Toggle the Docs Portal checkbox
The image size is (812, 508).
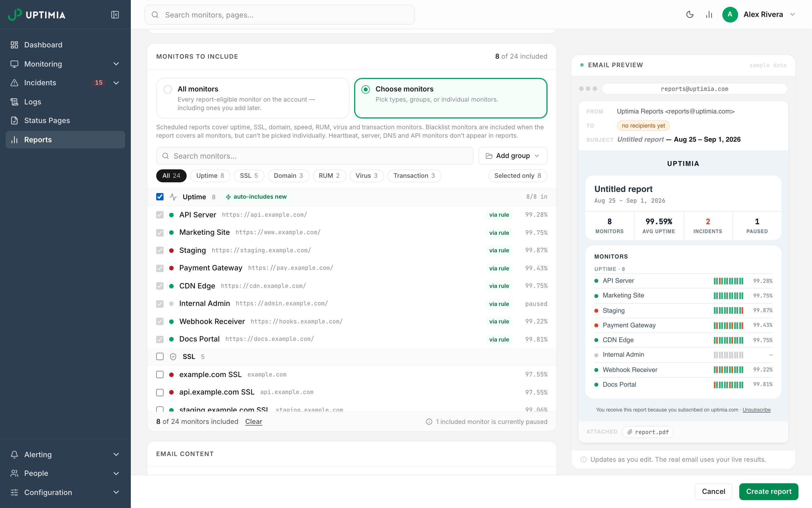coord(160,339)
